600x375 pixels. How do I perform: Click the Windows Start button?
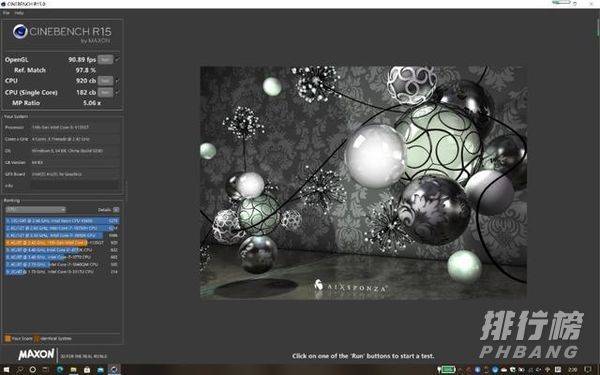(x=6, y=370)
